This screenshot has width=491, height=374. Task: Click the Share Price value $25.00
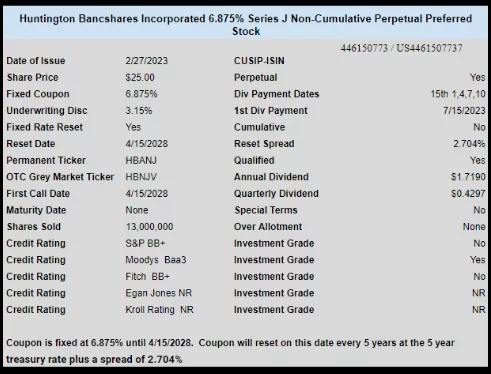140,77
